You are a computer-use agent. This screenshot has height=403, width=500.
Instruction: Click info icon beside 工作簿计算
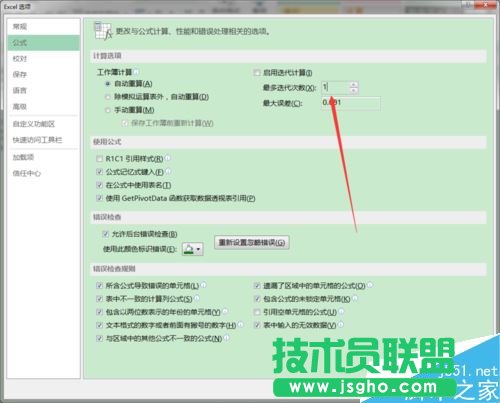coord(136,72)
